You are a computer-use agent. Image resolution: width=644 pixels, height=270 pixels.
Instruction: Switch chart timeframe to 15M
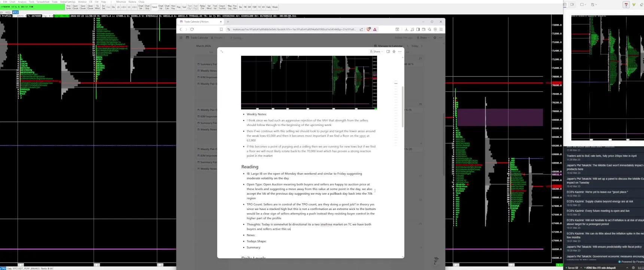point(254,7)
